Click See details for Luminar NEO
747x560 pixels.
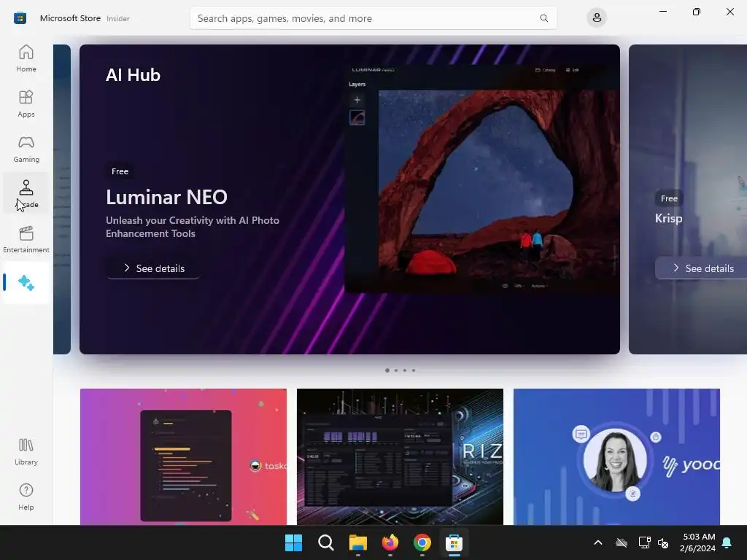(153, 268)
